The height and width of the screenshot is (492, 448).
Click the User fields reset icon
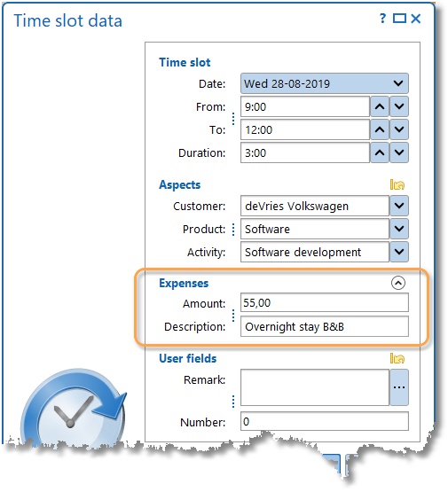397,358
